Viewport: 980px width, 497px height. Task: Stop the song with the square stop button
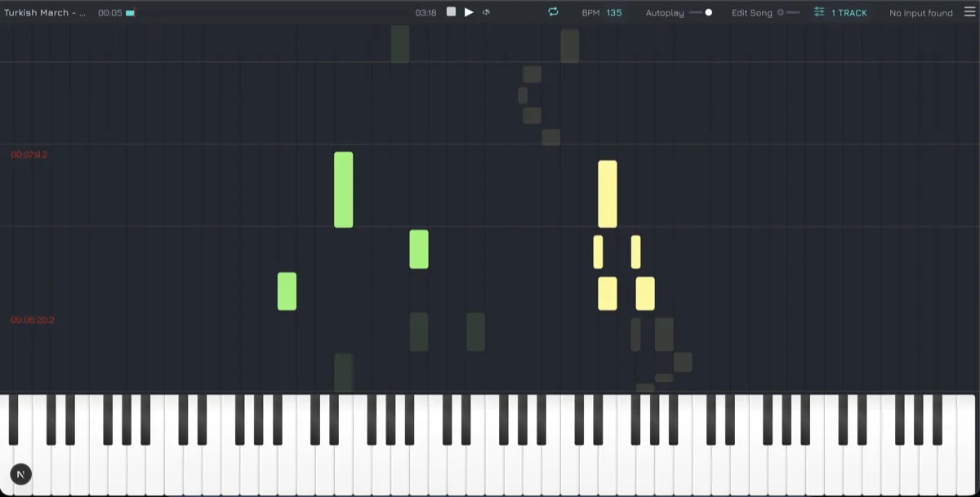451,12
